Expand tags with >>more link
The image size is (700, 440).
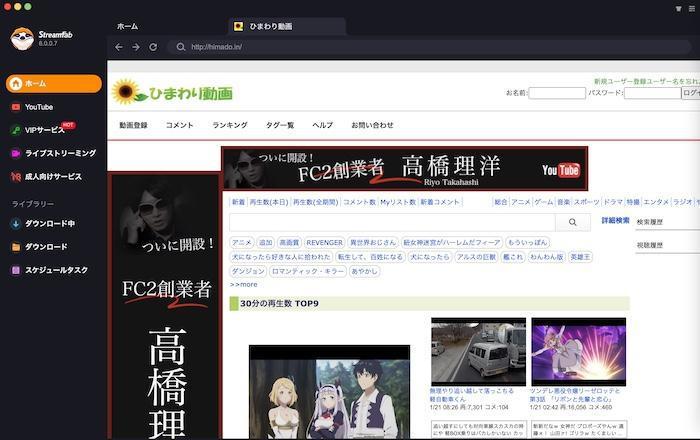point(244,284)
